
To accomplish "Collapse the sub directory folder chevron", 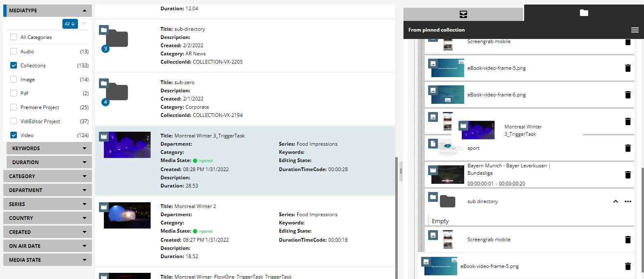I will pos(615,201).
